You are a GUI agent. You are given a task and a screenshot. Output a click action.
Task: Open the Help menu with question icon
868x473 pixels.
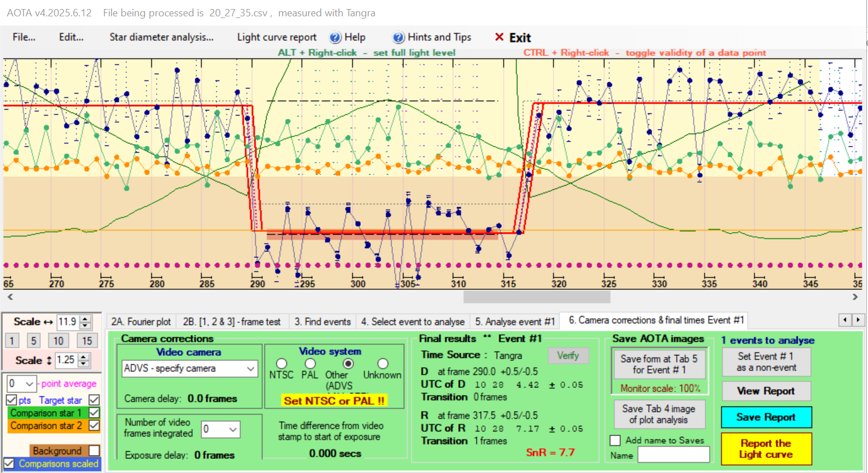pos(347,37)
